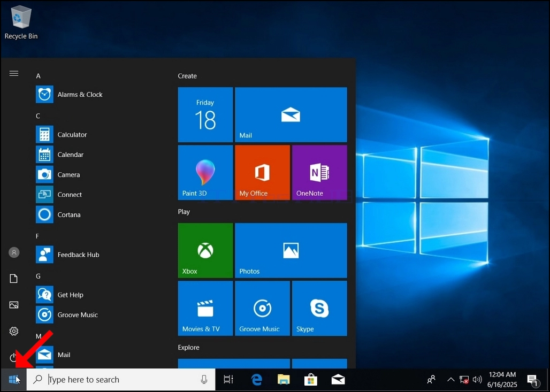Click the letter A group header
Viewport: 550px width, 392px height.
(x=38, y=76)
